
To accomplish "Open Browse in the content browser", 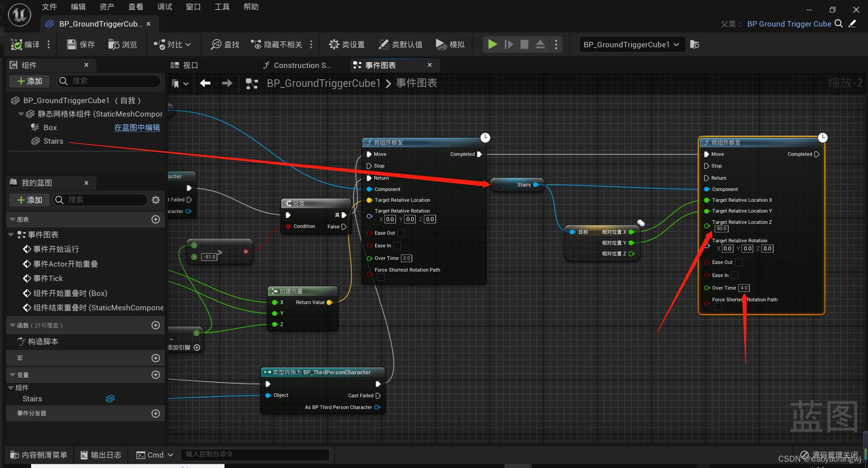I will click(122, 44).
